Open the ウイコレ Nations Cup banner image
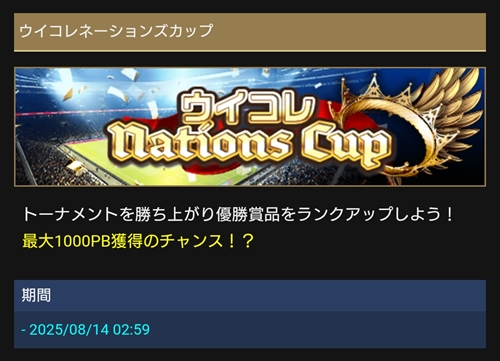500x361 pixels. [x=250, y=127]
